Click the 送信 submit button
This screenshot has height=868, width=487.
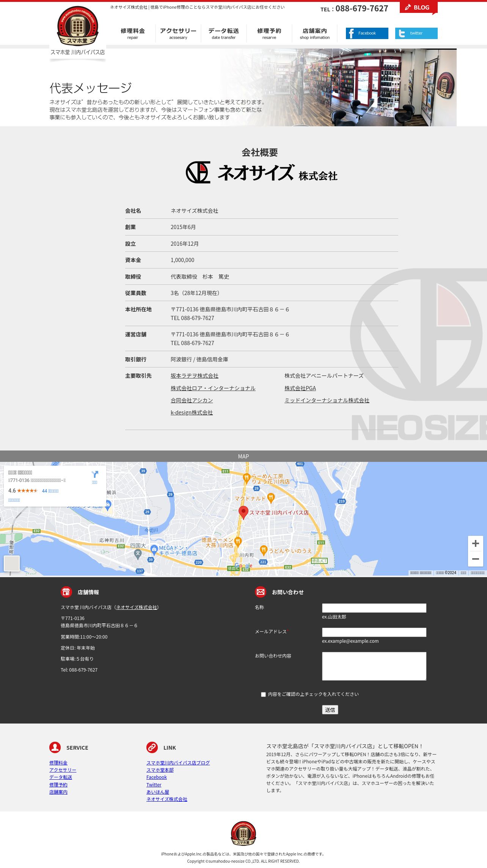330,710
